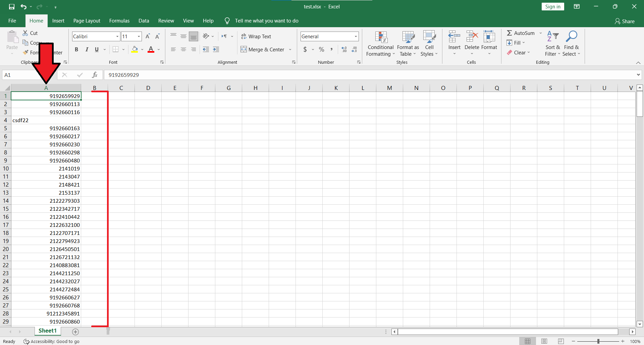Switch to the Formulas tab
The width and height of the screenshot is (644, 345).
(119, 21)
